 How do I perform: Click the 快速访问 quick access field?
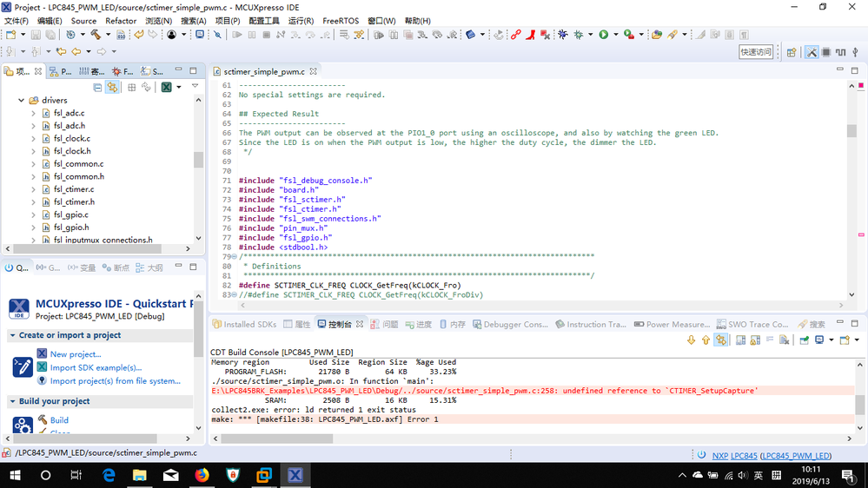tap(756, 52)
